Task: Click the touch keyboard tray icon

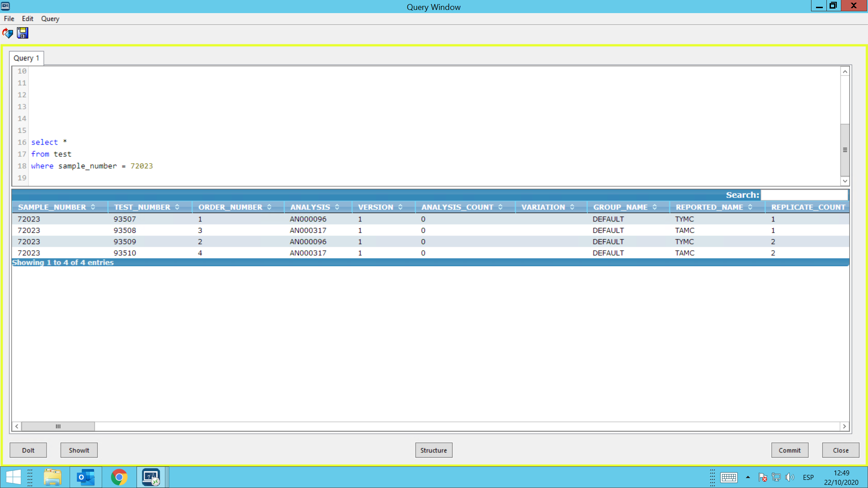Action: click(x=729, y=477)
